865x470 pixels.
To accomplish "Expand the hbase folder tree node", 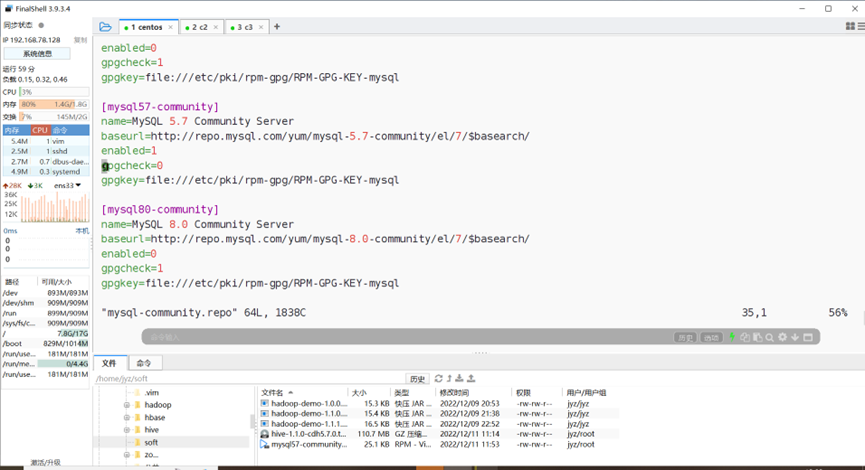I will 127,417.
